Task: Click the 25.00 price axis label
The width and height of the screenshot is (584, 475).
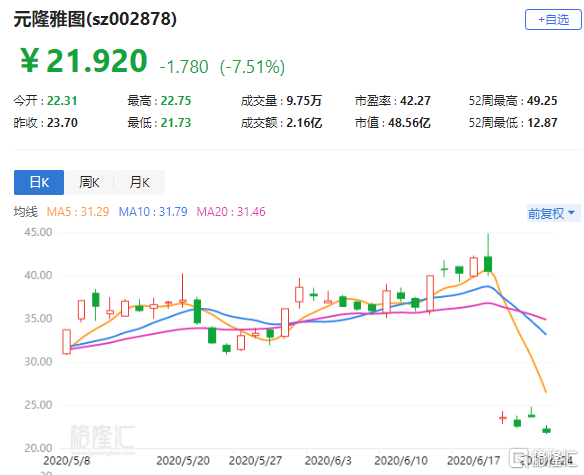Action: click(38, 405)
